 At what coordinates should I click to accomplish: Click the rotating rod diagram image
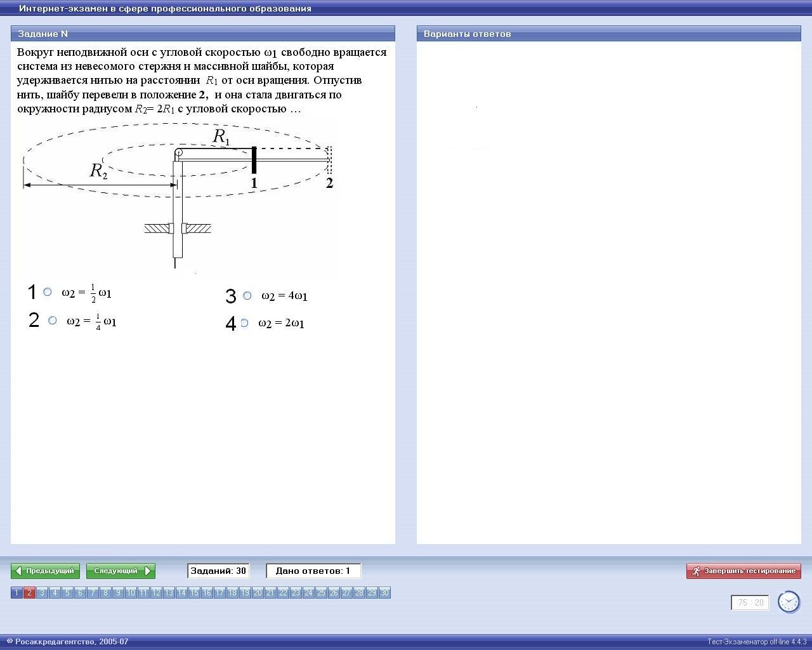coord(178,197)
